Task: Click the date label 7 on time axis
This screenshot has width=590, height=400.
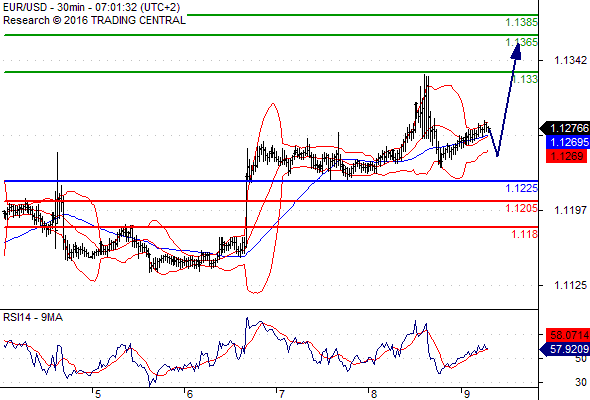Action: point(282,394)
